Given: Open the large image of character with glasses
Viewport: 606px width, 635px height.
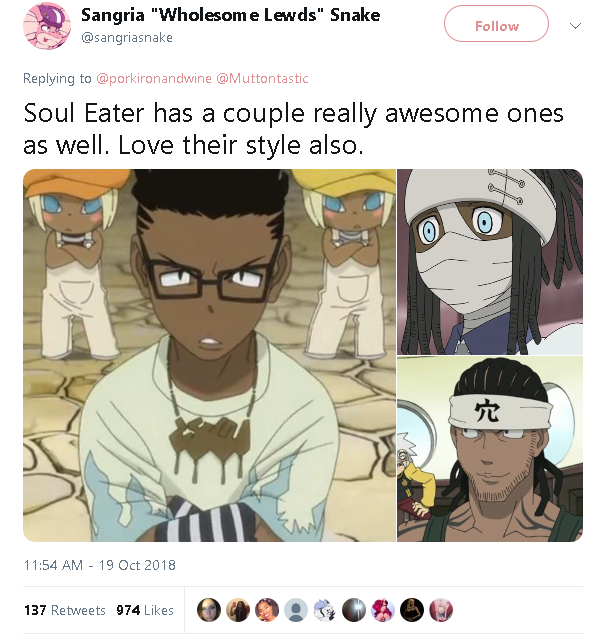Looking at the screenshot, I should click(209, 355).
